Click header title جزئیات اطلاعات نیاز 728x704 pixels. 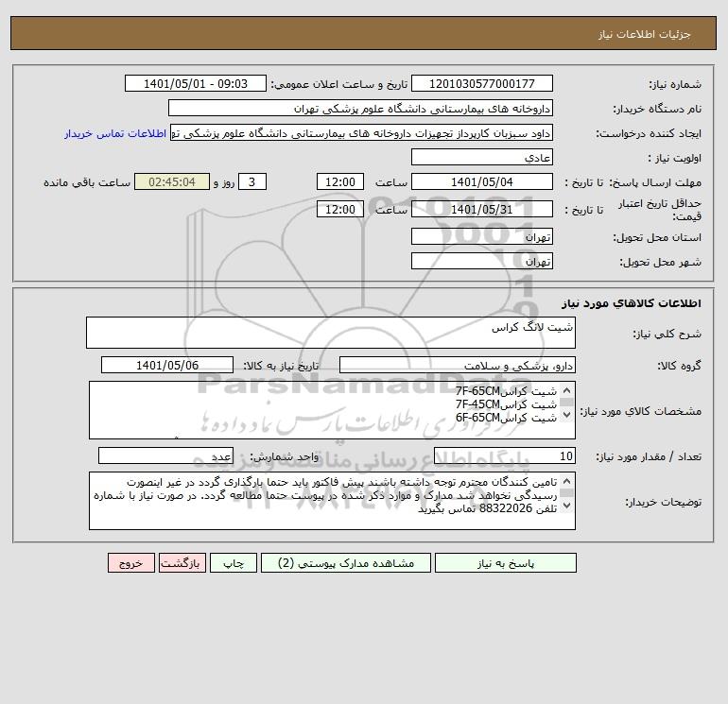[645, 34]
